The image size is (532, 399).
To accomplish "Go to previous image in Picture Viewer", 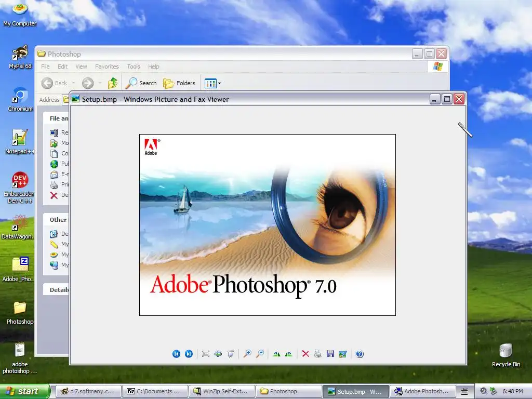I will coord(176,354).
